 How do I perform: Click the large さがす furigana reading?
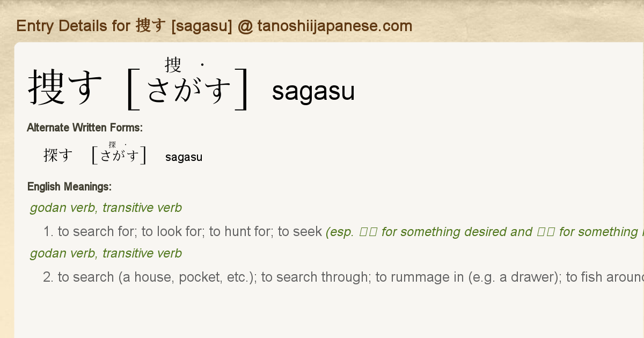click(189, 90)
